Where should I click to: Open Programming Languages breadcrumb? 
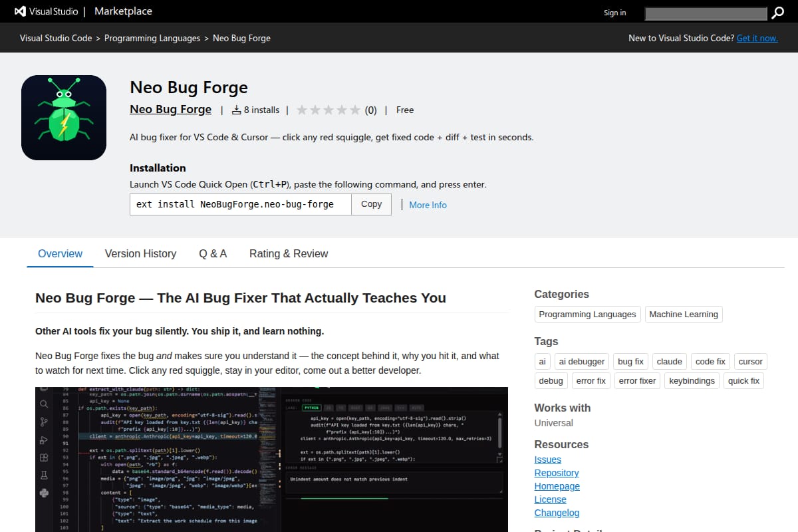152,38
